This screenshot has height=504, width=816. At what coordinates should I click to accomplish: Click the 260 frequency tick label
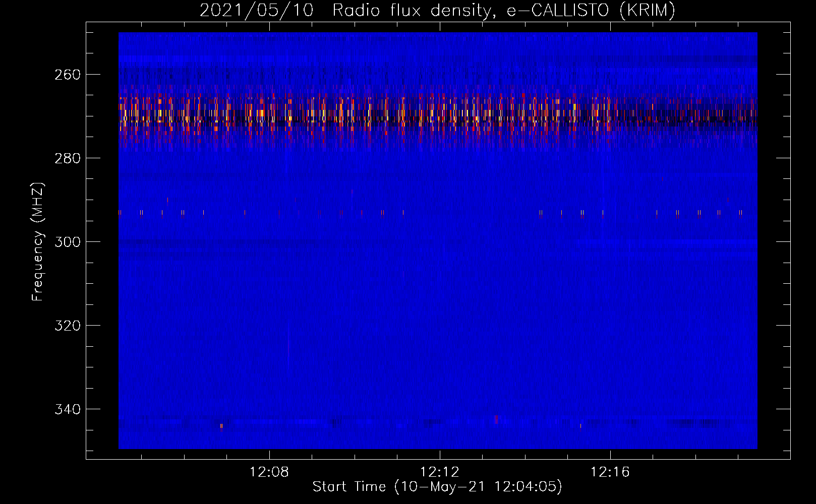[x=68, y=75]
